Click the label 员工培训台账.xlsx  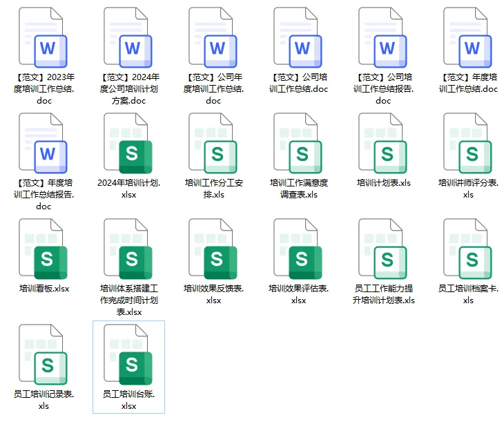129,399
